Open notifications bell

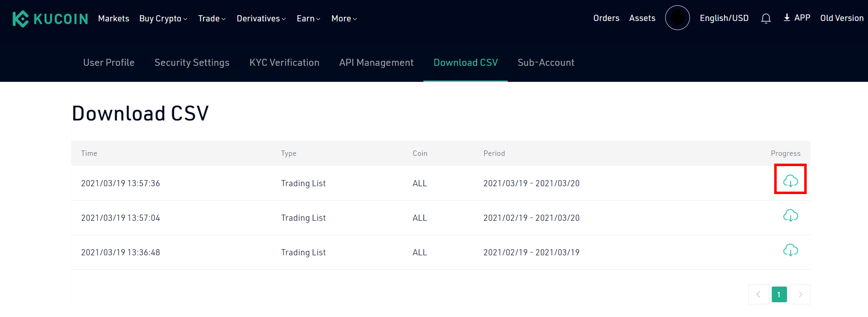[766, 19]
